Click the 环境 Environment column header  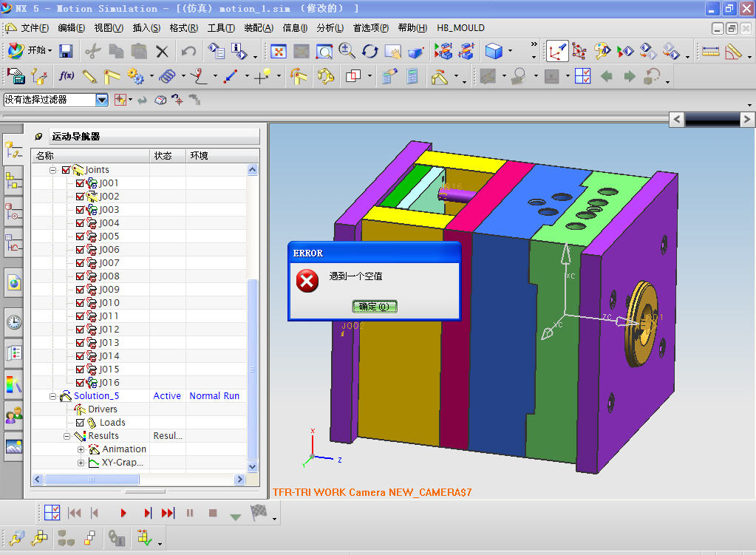click(222, 156)
